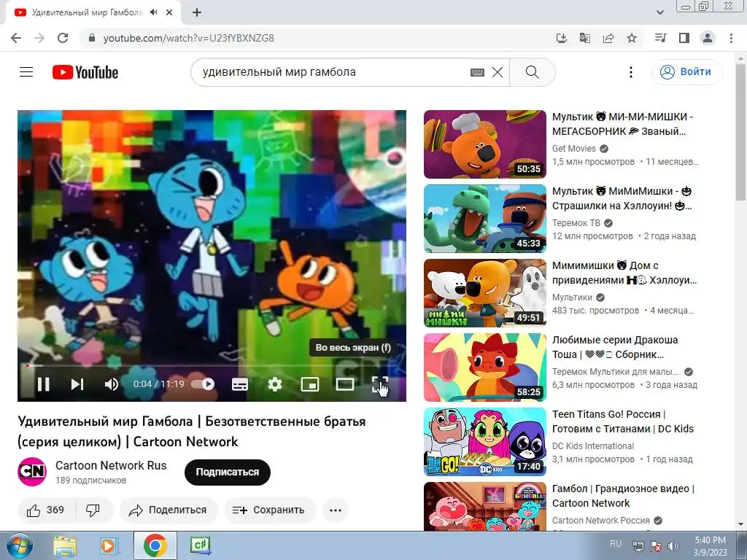Open the Windows Start menu

(x=20, y=546)
